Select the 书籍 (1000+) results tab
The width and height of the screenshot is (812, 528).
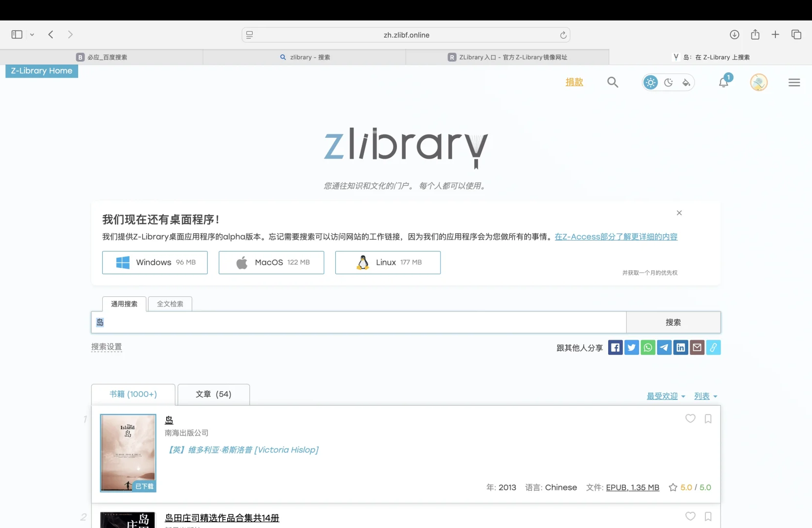click(133, 394)
